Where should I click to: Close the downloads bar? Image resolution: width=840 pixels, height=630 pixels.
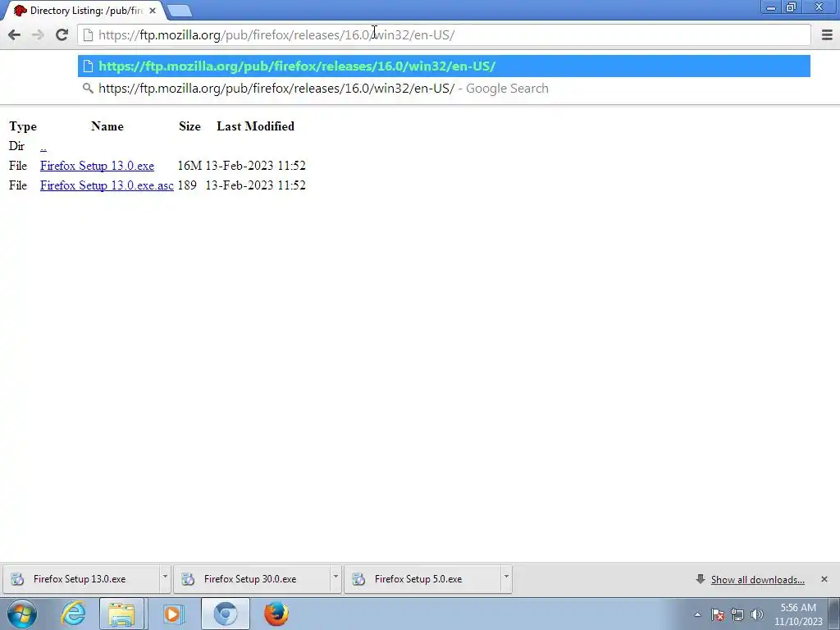tap(824, 579)
